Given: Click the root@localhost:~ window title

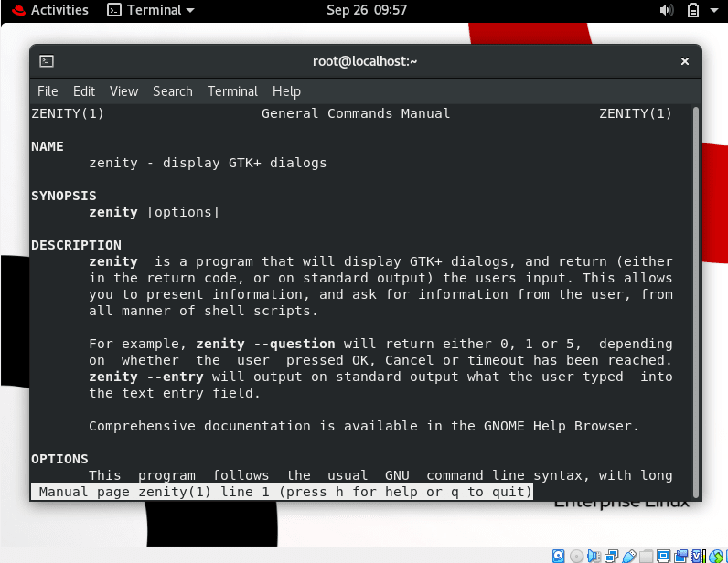Looking at the screenshot, I should click(365, 61).
